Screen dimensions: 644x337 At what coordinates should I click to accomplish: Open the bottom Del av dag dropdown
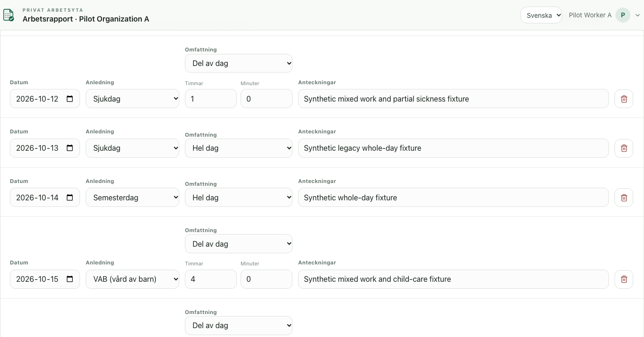pos(239,325)
